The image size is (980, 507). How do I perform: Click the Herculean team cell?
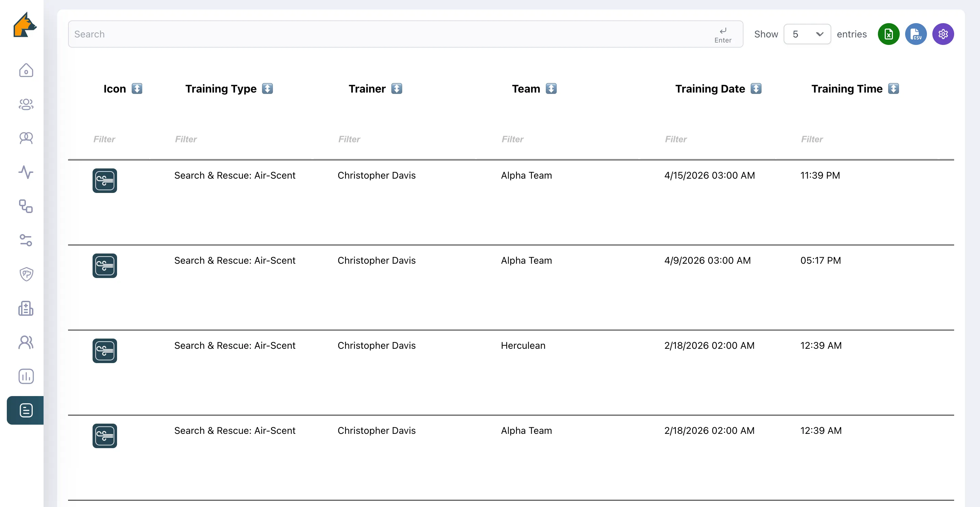point(523,345)
